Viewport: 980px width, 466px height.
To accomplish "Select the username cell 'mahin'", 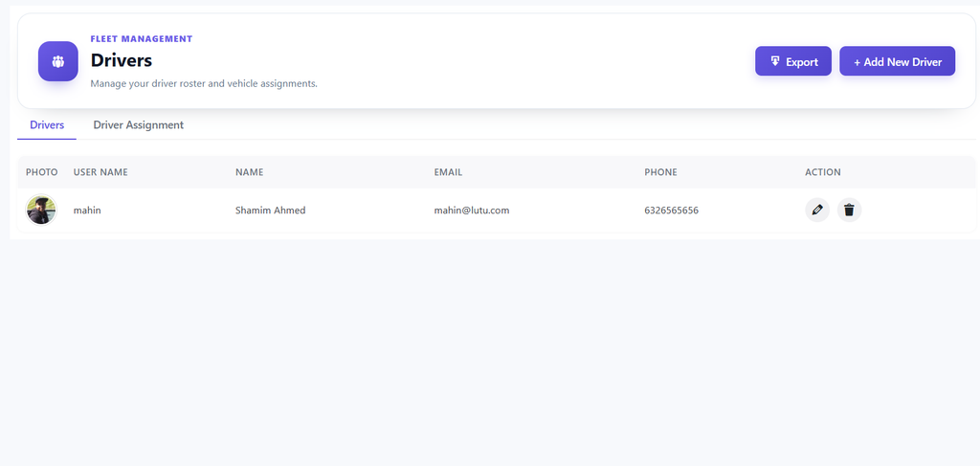I will [87, 211].
